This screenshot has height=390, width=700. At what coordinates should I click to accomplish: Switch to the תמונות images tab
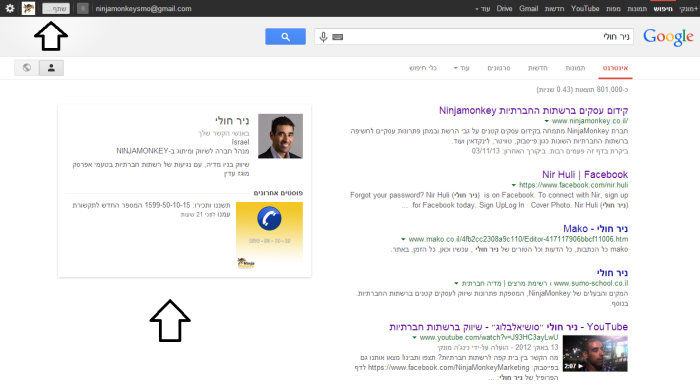click(575, 68)
